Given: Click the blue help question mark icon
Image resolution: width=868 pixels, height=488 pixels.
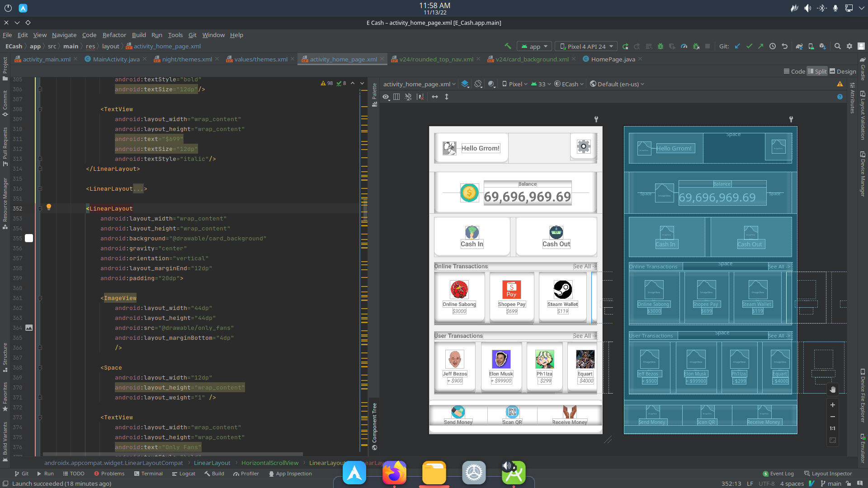Looking at the screenshot, I should click(x=840, y=97).
